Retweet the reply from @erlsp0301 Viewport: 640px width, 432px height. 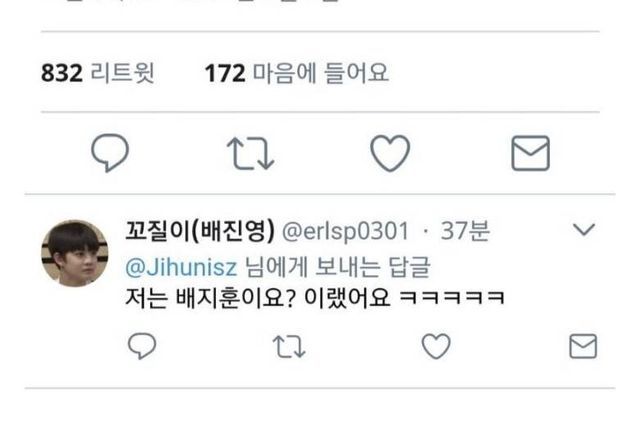289,346
